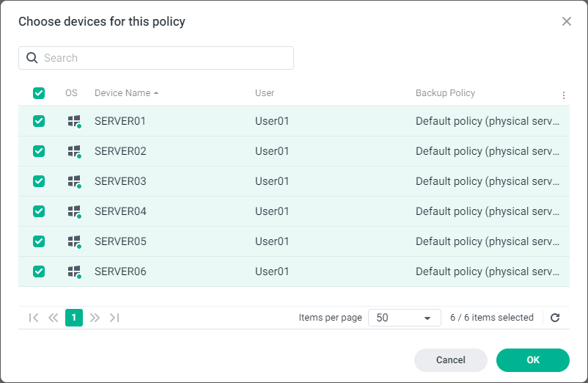This screenshot has width=588, height=383.
Task: Click the Cancel button
Action: pos(450,360)
